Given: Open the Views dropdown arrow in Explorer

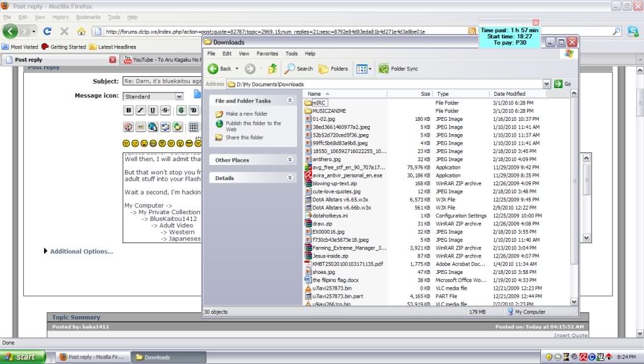Looking at the screenshot, I should [370, 69].
